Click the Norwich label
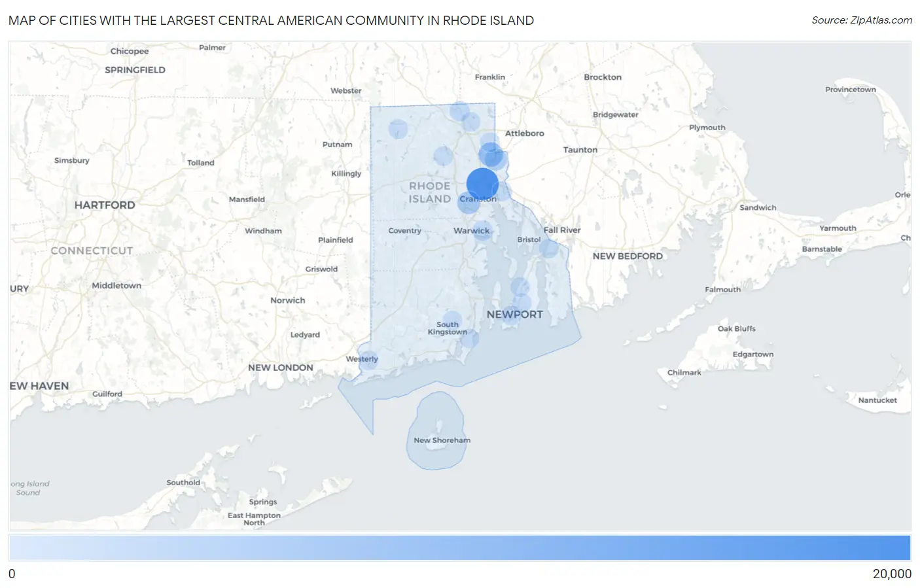920x588 pixels. [x=288, y=301]
